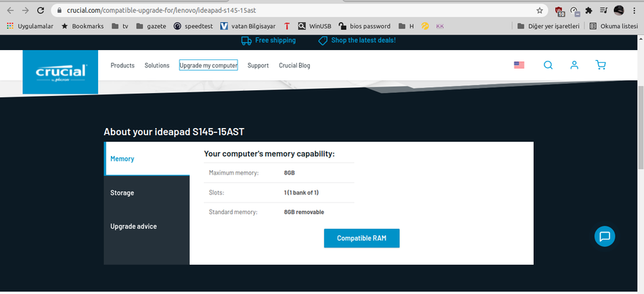Open the Uygulamalar apps shortcut
Viewport: 644px width, 294px height.
30,26
